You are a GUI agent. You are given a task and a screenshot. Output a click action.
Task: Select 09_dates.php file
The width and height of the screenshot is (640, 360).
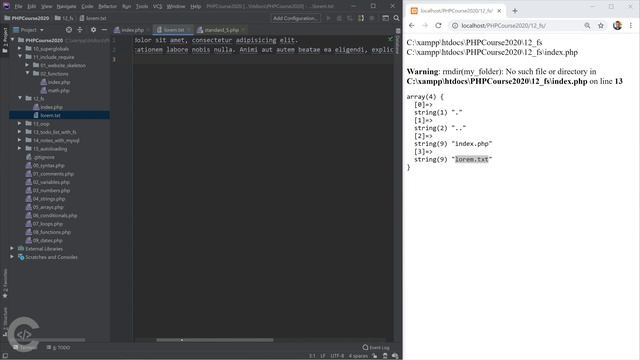(x=44, y=240)
